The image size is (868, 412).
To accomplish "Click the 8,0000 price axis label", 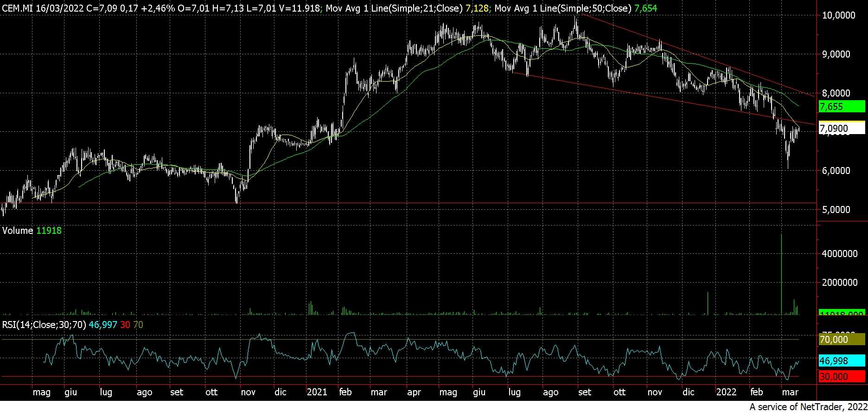I will (x=836, y=93).
